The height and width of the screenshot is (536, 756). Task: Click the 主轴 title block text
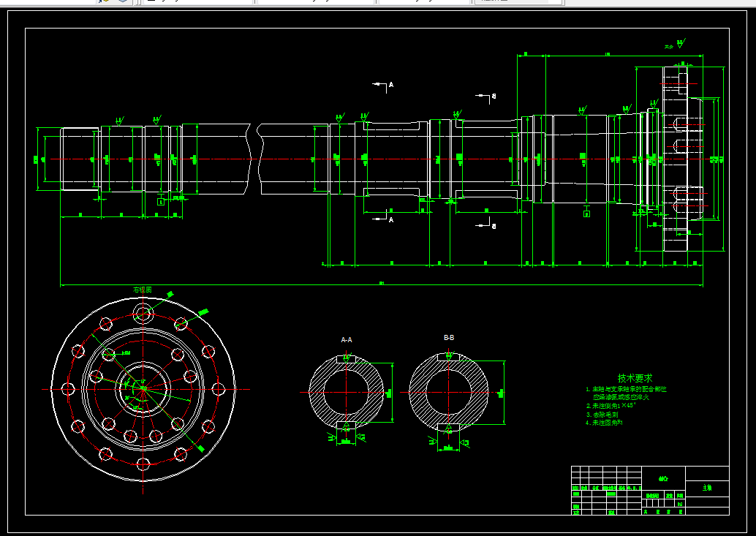(x=707, y=488)
